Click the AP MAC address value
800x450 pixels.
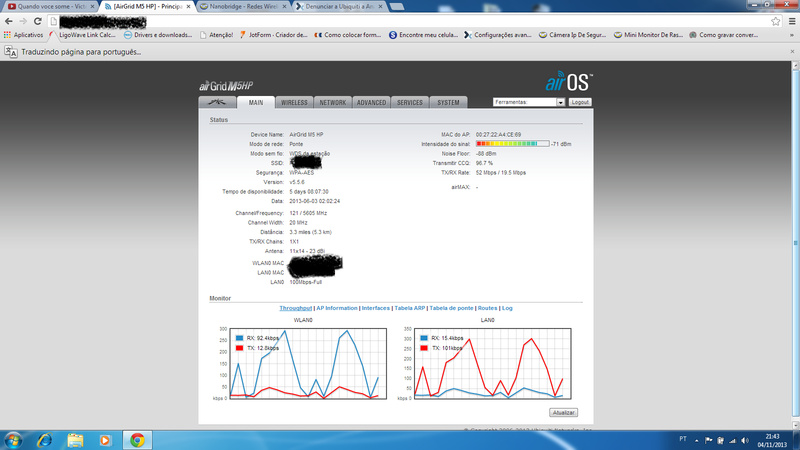[x=498, y=135]
